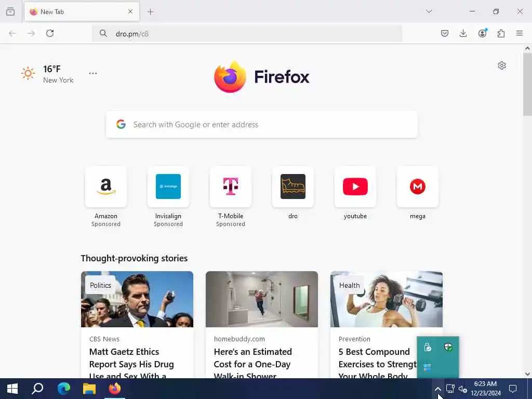This screenshot has height=399, width=532.
Task: Click the Windows-colored tray overflow icon
Action: [428, 367]
